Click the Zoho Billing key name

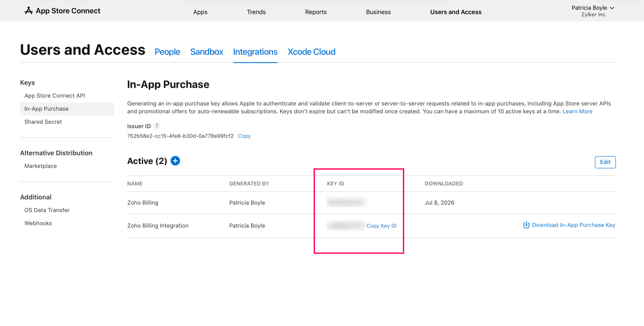[x=143, y=203]
